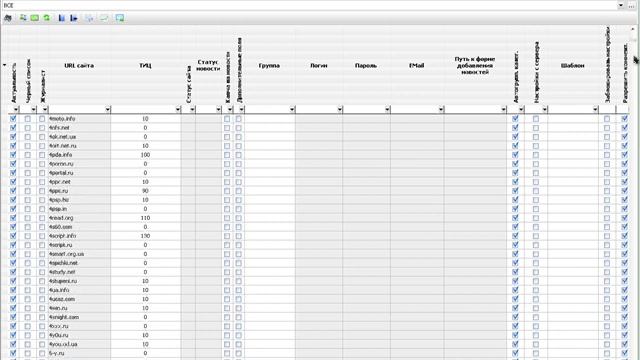Viewport: 640px width, 360px height.
Task: Click the ellipsis button beside the ВСЕ combo
Action: [631, 5]
